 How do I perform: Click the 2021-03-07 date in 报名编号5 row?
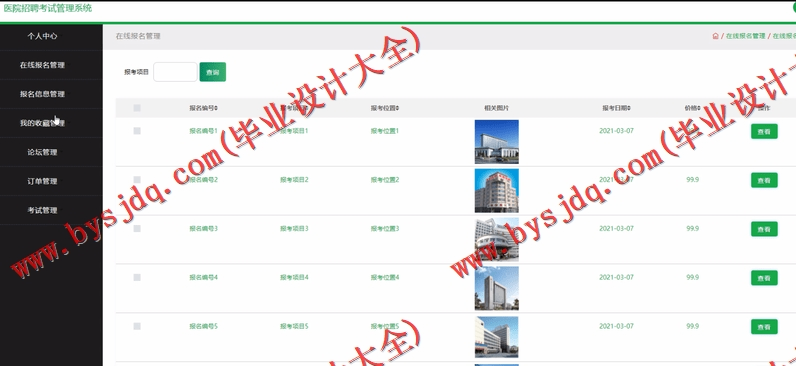(616, 326)
